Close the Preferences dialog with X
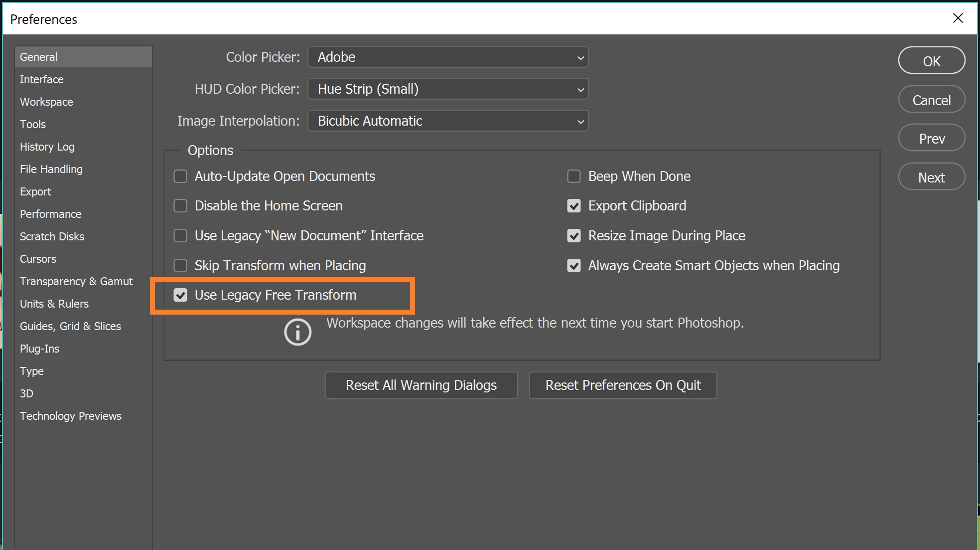The image size is (980, 550). [x=958, y=18]
